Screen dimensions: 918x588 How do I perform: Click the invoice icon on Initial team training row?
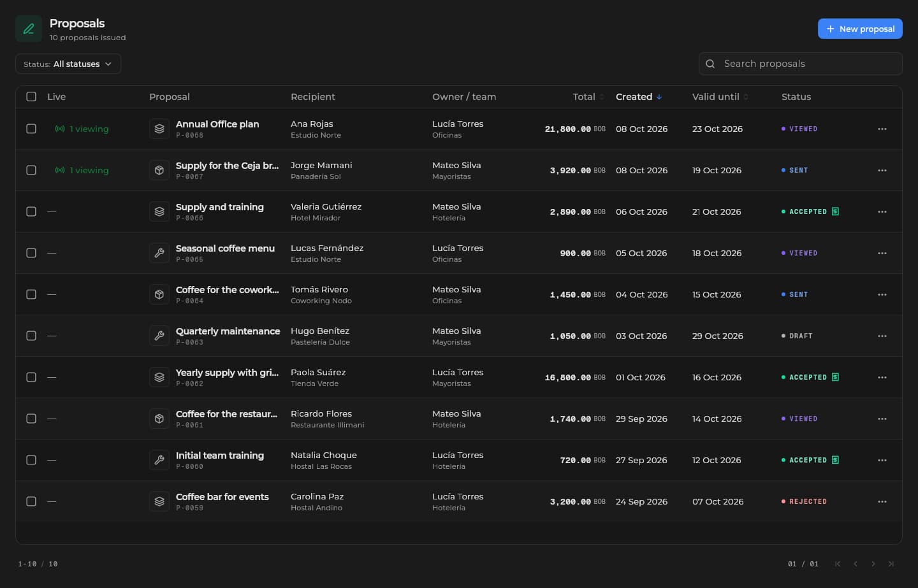tap(835, 460)
